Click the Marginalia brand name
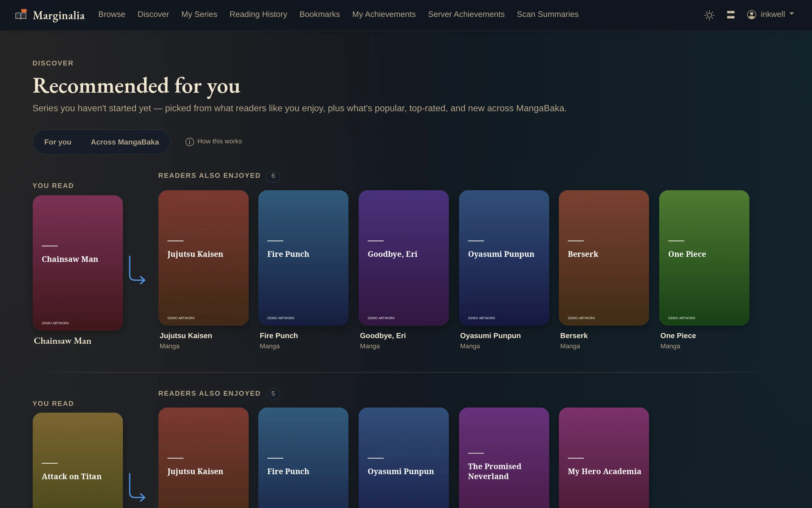The width and height of the screenshot is (812, 508). pyautogui.click(x=59, y=15)
